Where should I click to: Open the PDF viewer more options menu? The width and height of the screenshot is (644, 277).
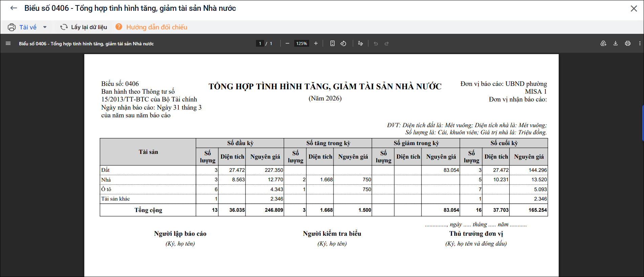coord(640,43)
